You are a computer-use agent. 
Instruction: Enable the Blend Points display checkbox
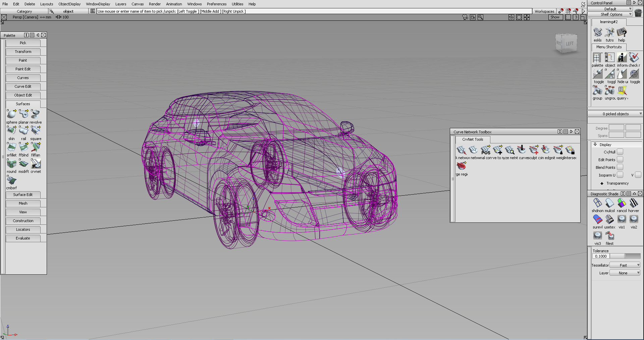[620, 167]
